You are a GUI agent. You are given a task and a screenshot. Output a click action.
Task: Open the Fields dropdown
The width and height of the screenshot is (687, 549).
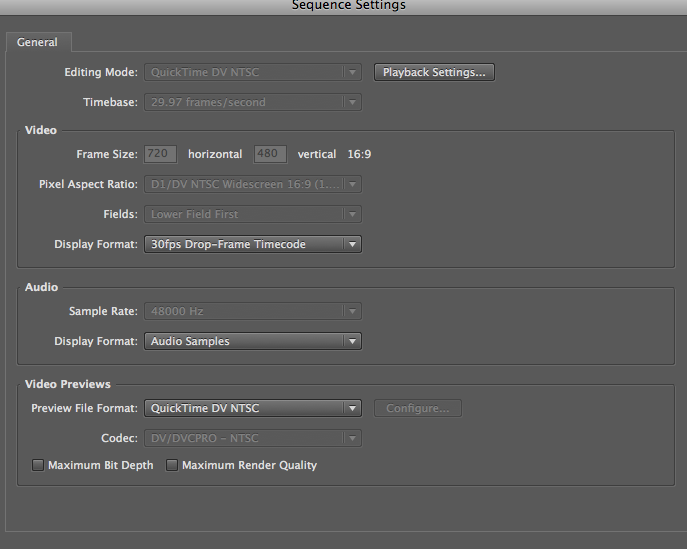coord(252,214)
